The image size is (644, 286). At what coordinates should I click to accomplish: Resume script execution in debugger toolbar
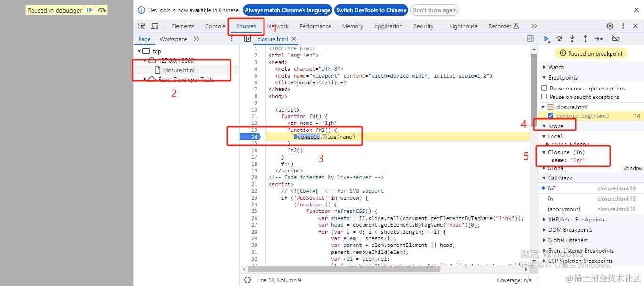click(546, 39)
